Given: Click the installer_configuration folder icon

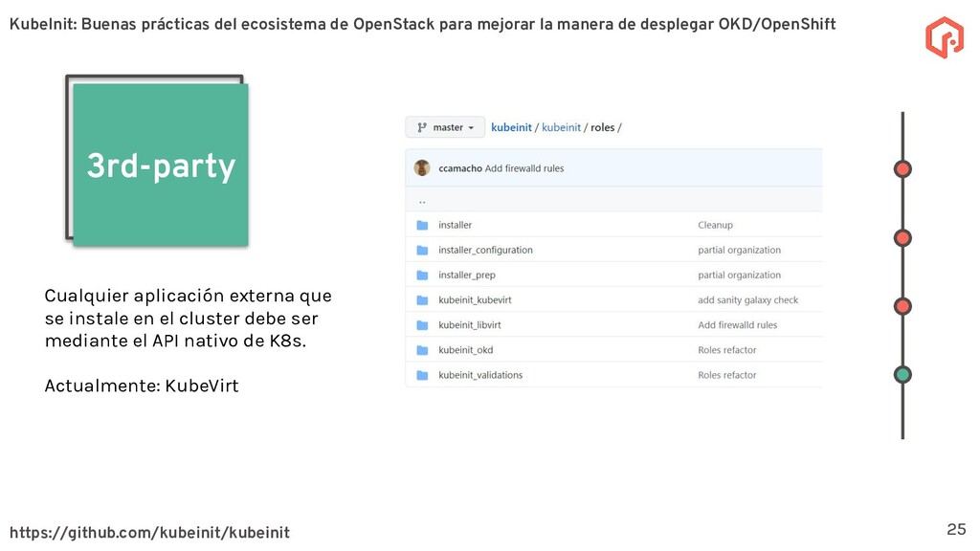Looking at the screenshot, I should (x=422, y=250).
